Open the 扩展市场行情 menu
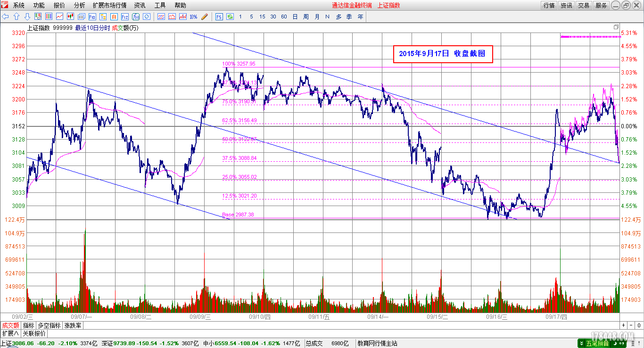 (x=109, y=5)
